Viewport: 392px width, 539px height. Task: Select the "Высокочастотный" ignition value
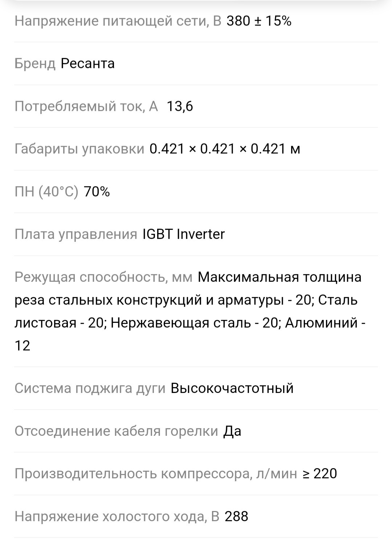point(232,388)
